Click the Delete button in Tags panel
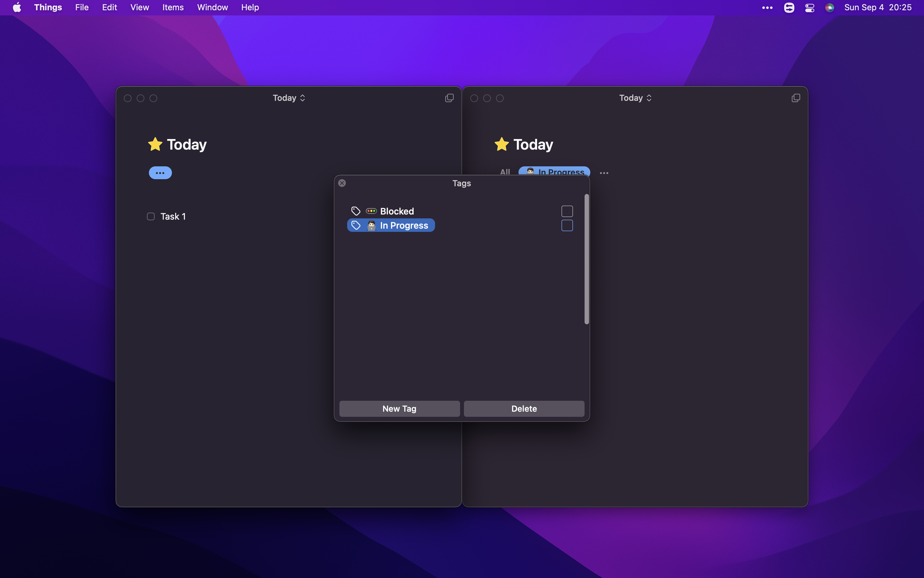The width and height of the screenshot is (924, 578). click(524, 409)
